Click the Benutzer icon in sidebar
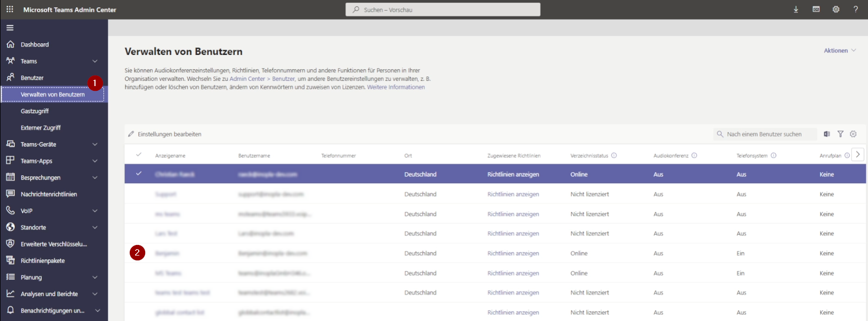 (11, 78)
